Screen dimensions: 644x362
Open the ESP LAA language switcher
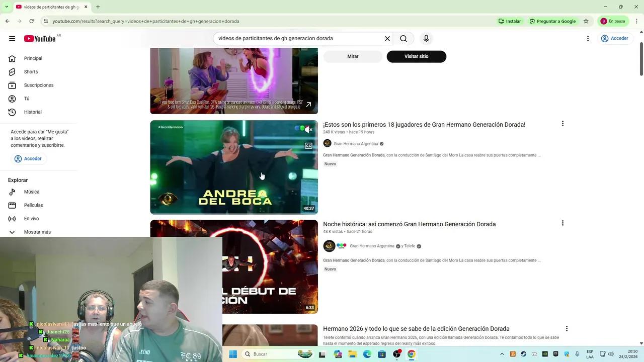(x=590, y=354)
